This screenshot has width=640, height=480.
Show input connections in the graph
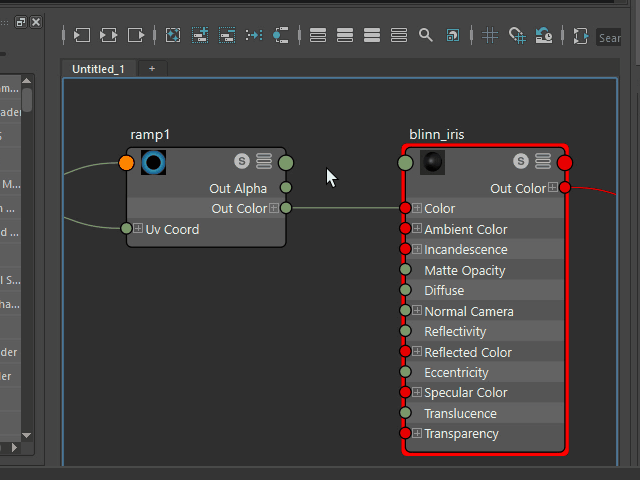pyautogui.click(x=81, y=35)
